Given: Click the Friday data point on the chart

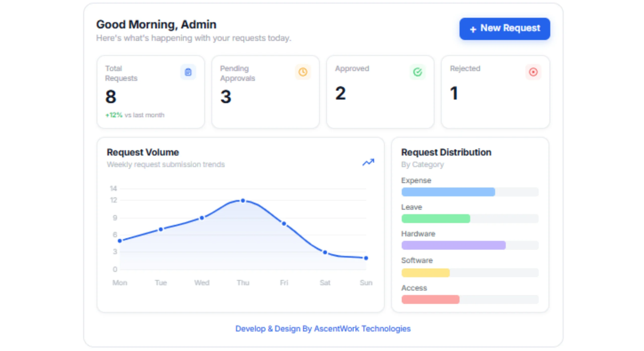Looking at the screenshot, I should [x=284, y=224].
